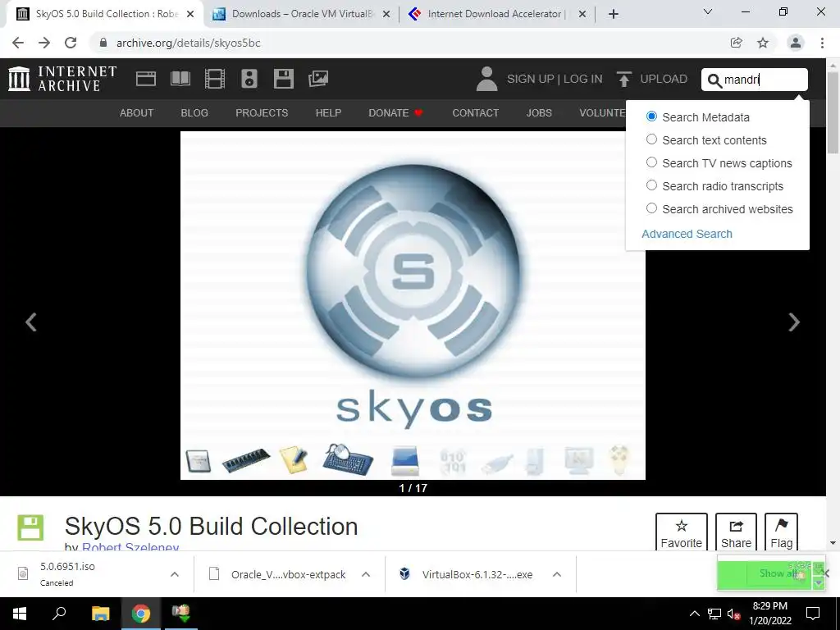Click the Favorite button

point(682,532)
